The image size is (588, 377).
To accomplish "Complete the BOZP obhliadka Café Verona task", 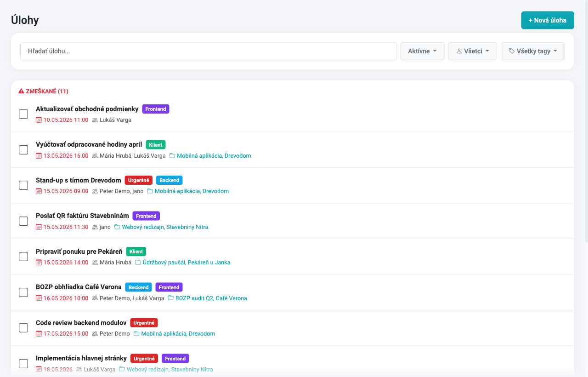I will (x=23, y=292).
